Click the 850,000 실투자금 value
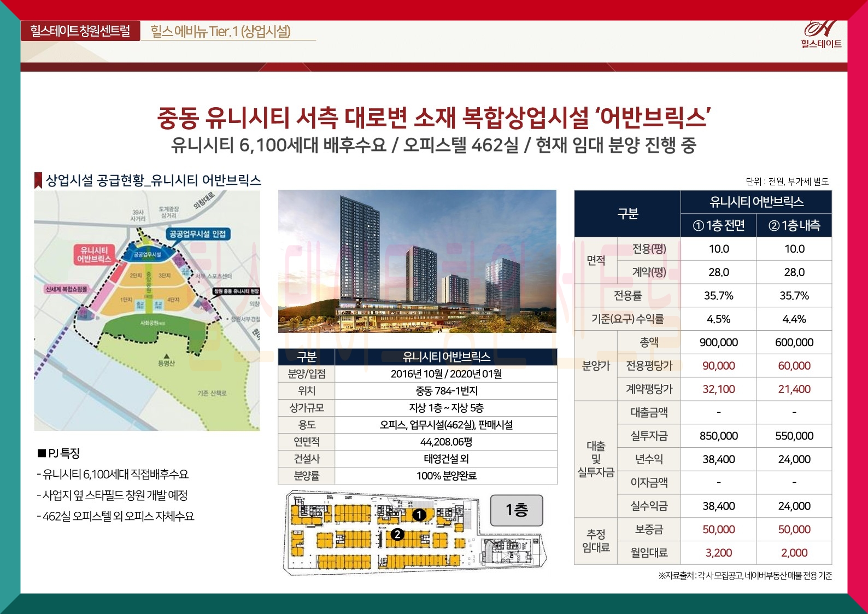 coord(719,436)
